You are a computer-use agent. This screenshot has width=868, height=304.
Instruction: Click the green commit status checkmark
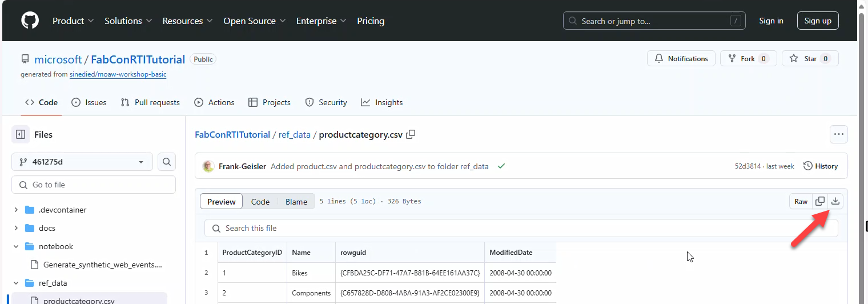click(x=501, y=166)
